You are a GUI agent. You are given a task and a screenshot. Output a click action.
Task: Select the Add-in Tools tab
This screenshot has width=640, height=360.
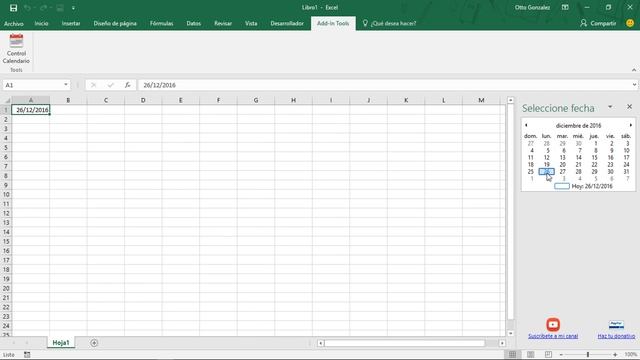(x=333, y=24)
